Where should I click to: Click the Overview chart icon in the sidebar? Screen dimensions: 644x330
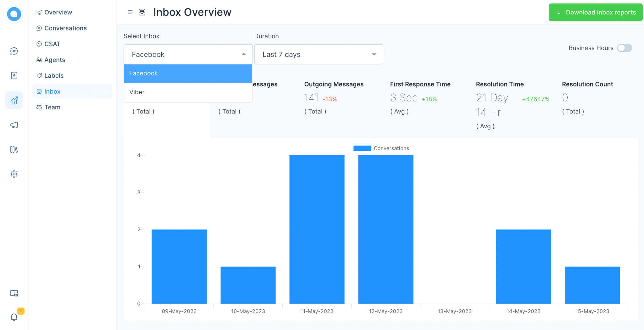[x=39, y=12]
